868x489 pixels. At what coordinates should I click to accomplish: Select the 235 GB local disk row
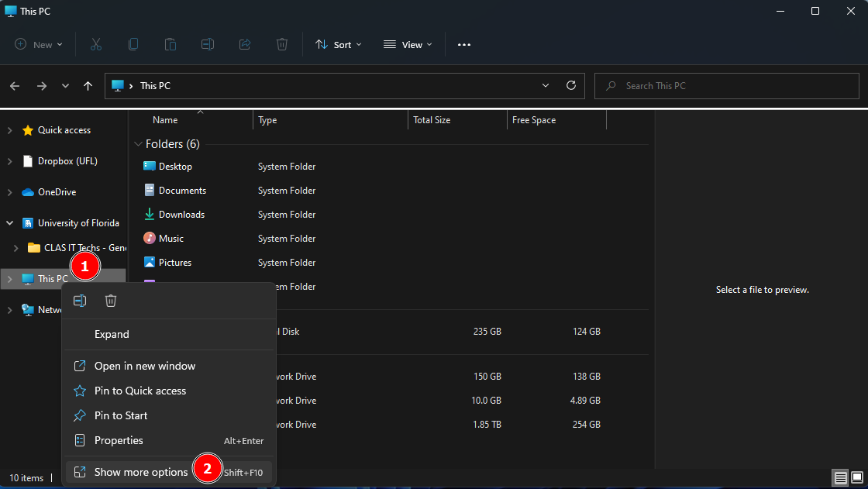[463, 331]
